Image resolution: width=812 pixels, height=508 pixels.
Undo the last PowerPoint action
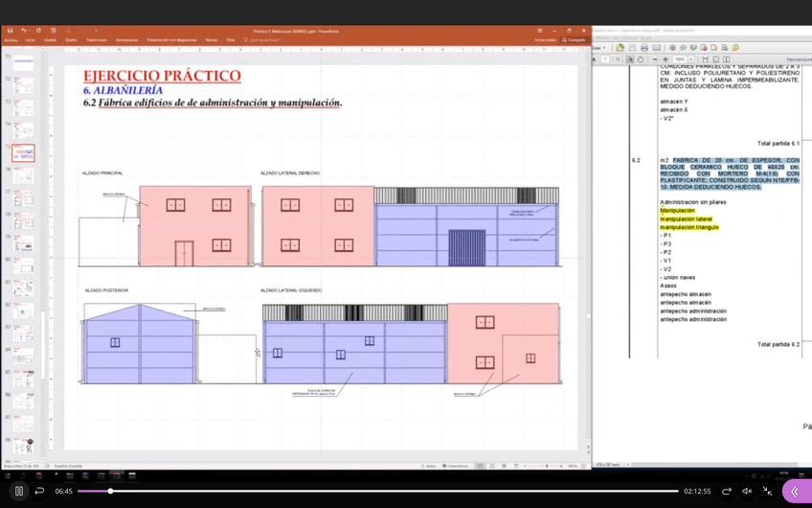23,31
